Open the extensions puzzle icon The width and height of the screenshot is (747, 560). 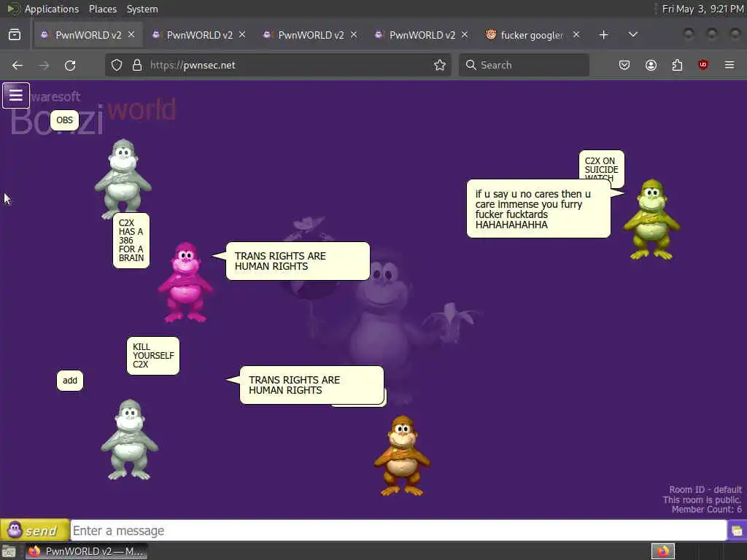pos(677,65)
